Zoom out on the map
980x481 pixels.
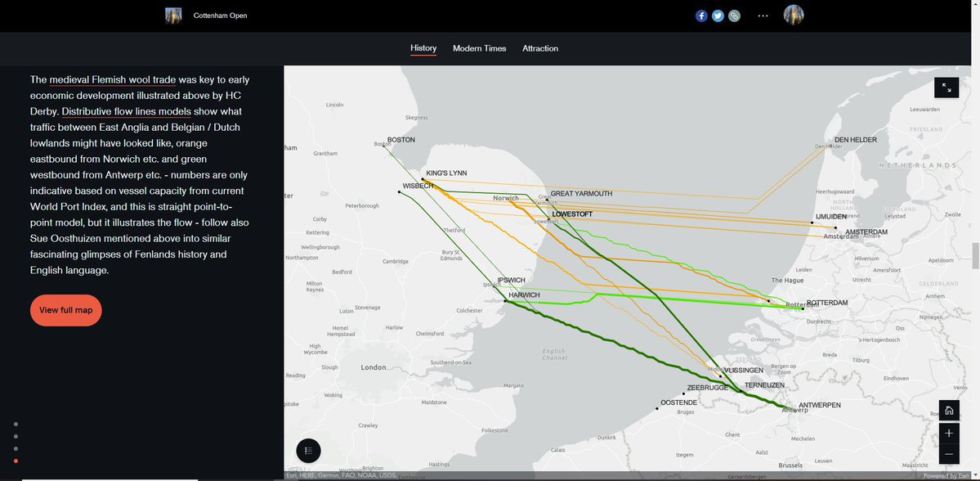(x=948, y=454)
